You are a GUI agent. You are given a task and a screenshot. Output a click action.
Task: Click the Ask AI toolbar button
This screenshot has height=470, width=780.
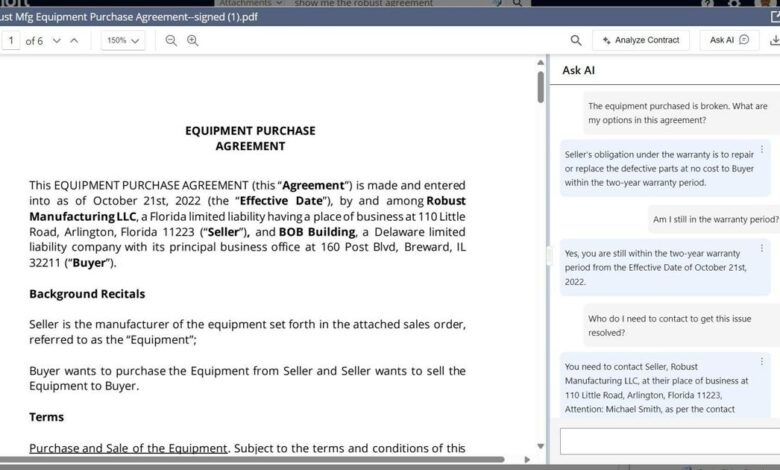(729, 40)
